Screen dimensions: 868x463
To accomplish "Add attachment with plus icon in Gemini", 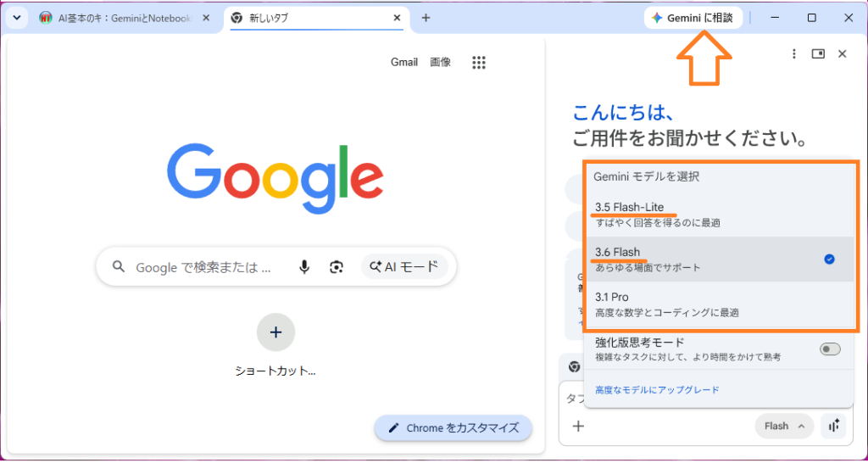I will tap(578, 426).
